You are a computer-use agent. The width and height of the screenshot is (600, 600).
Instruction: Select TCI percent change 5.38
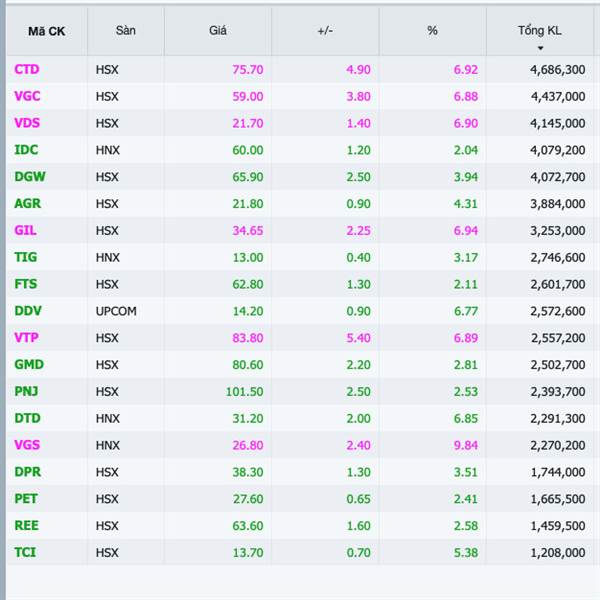(466, 553)
